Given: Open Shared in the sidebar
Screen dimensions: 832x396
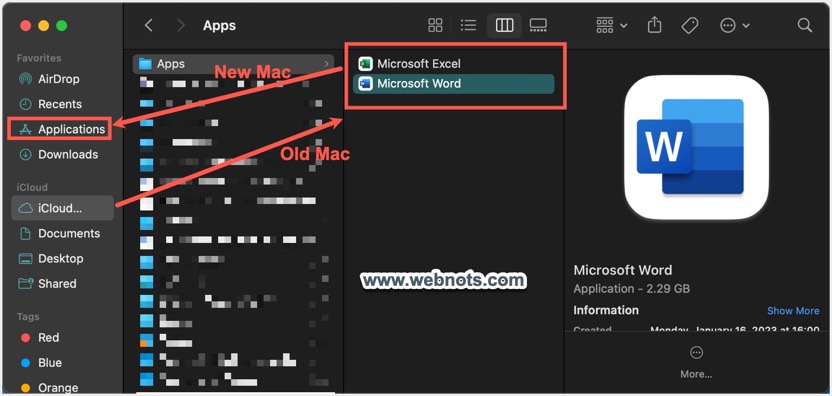Looking at the screenshot, I should (48, 283).
